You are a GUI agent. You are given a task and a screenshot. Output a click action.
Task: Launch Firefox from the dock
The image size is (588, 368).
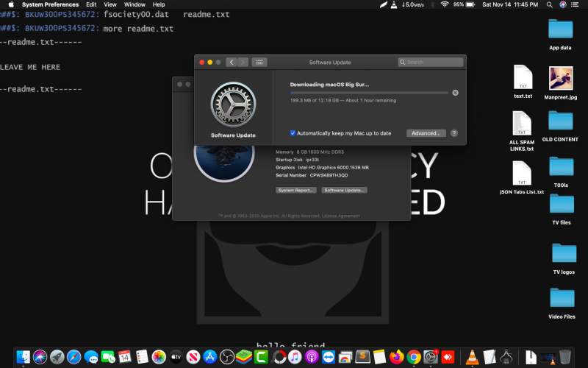coord(396,357)
